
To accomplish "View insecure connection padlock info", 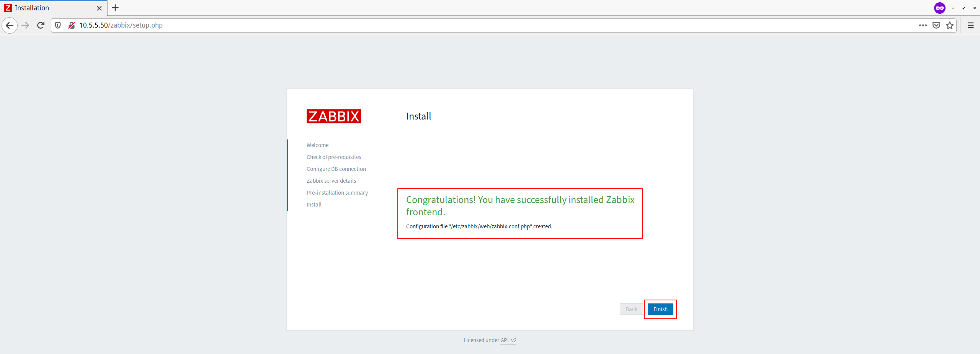I will [x=72, y=25].
